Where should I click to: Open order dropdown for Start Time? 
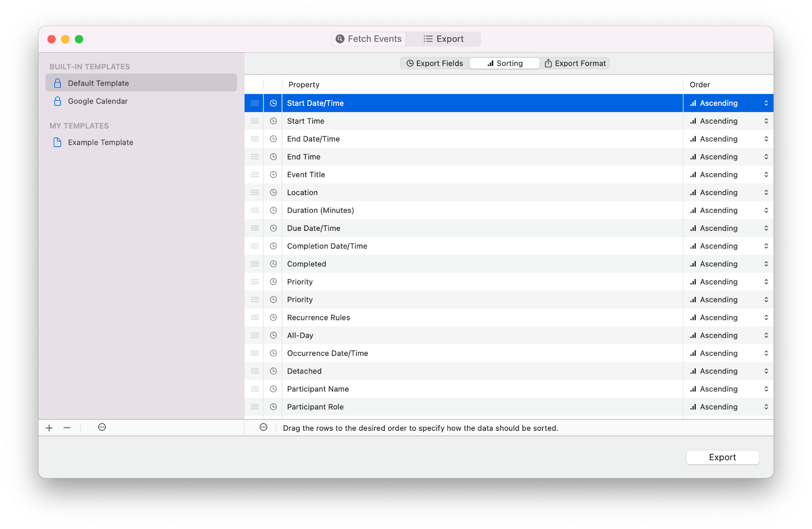tap(728, 121)
